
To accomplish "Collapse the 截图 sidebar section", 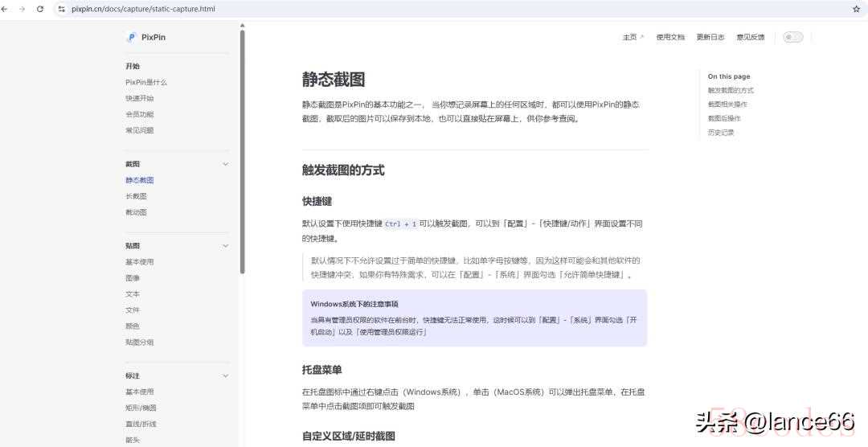I will point(225,164).
